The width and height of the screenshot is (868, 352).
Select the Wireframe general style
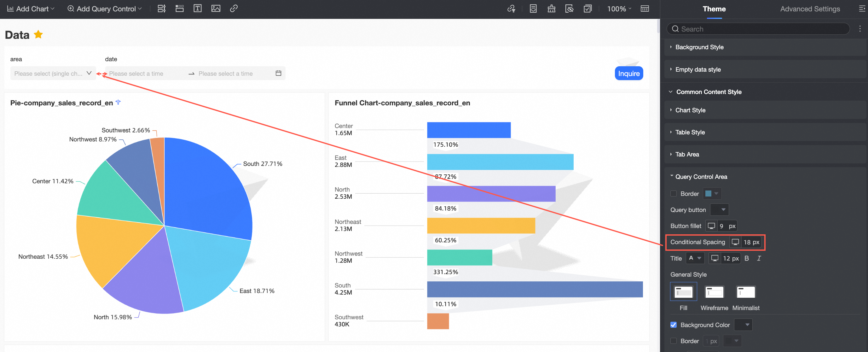click(x=714, y=292)
